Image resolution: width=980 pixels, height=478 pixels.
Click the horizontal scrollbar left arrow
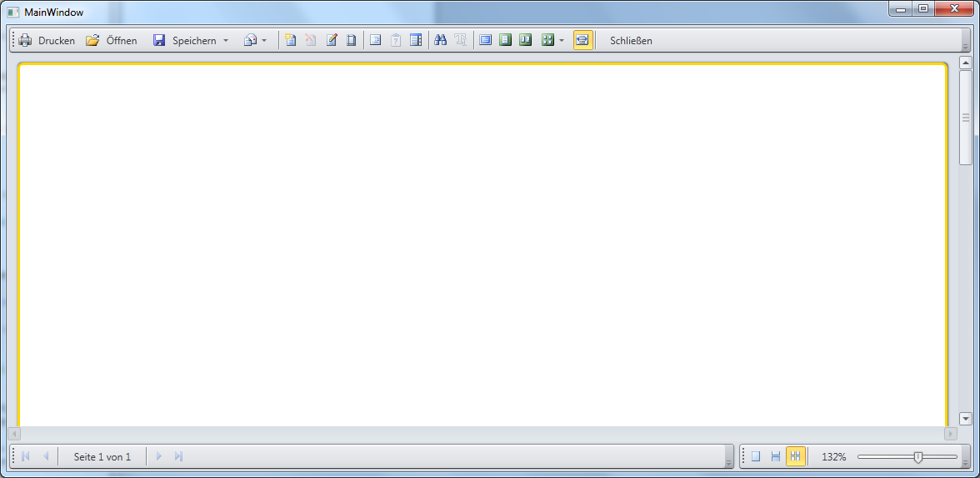pyautogui.click(x=14, y=434)
